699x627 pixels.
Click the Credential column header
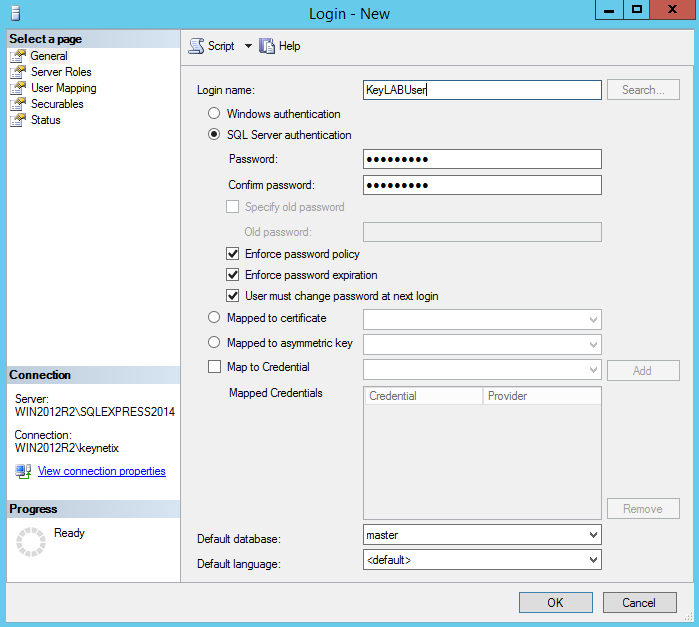tap(424, 396)
